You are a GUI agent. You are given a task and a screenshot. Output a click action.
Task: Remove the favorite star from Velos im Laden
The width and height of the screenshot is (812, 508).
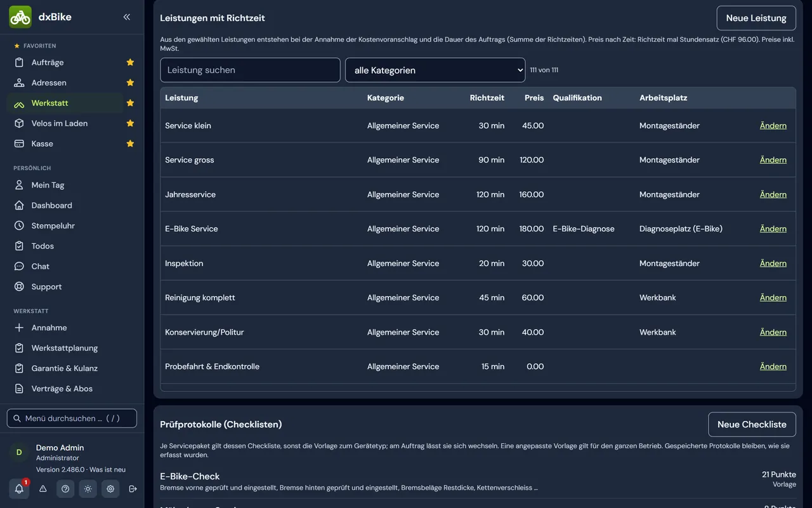pos(130,123)
